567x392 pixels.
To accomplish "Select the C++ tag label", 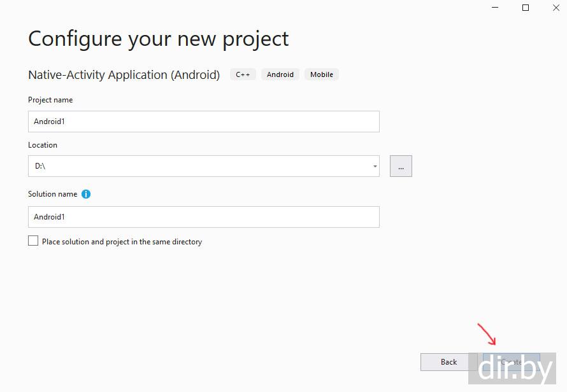I will (243, 74).
